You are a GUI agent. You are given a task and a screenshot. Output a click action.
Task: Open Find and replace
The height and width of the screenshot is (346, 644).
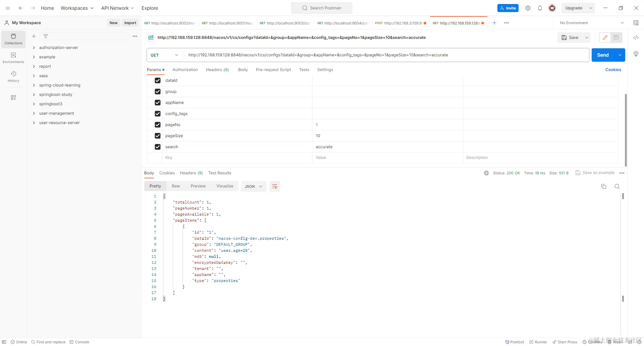(48, 342)
